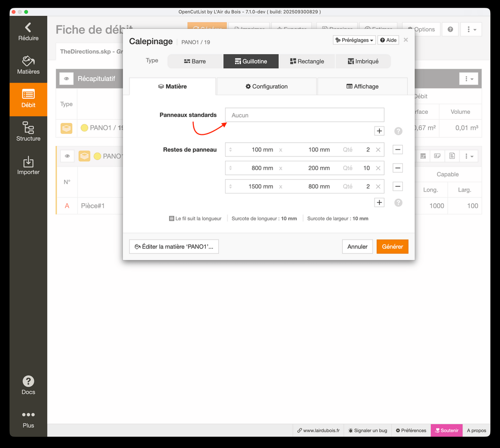Remove the 800 mm x 200 mm scrap row

(x=397, y=168)
